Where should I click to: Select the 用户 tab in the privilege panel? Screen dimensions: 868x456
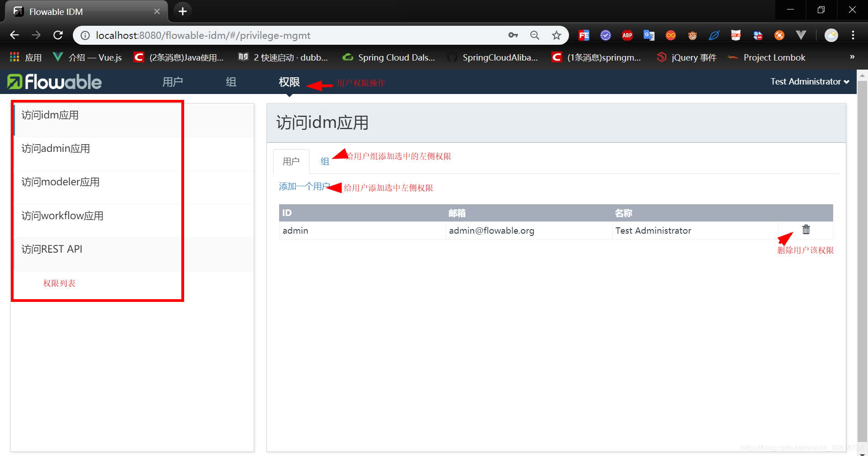291,161
